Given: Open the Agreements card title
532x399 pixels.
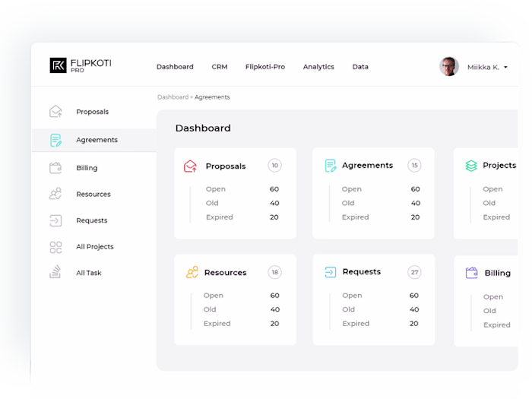Looking at the screenshot, I should click(x=367, y=166).
